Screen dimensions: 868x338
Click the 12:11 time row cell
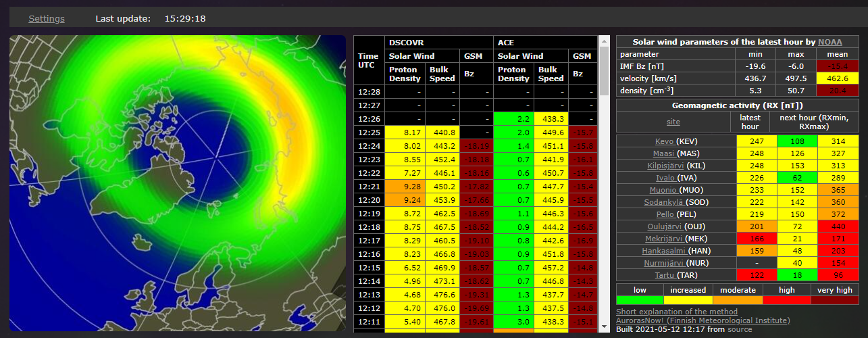point(369,322)
